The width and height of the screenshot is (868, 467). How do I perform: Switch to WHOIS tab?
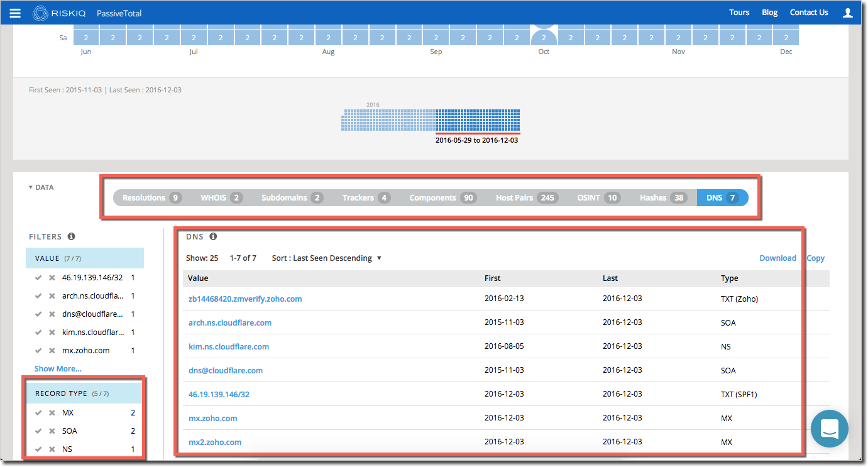coord(221,197)
